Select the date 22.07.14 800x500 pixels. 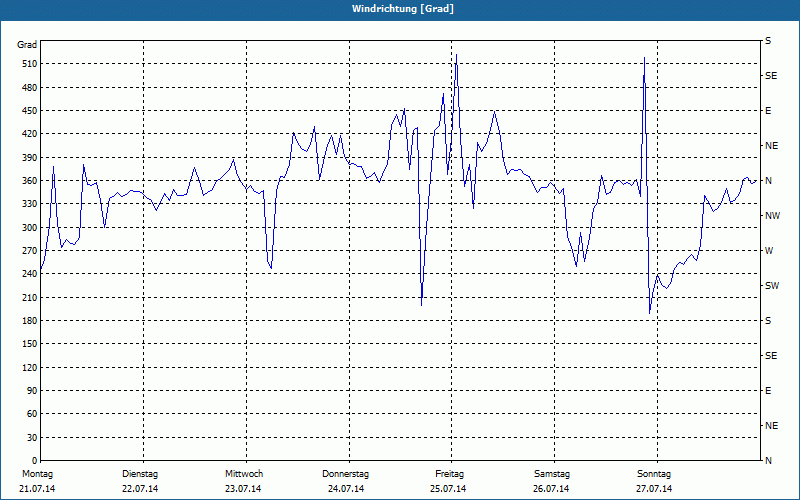(x=140, y=489)
